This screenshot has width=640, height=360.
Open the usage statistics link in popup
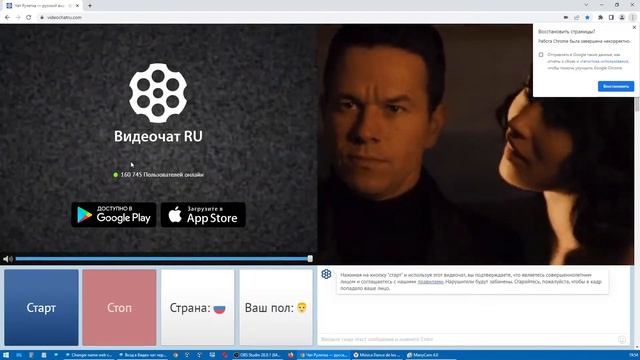click(604, 61)
